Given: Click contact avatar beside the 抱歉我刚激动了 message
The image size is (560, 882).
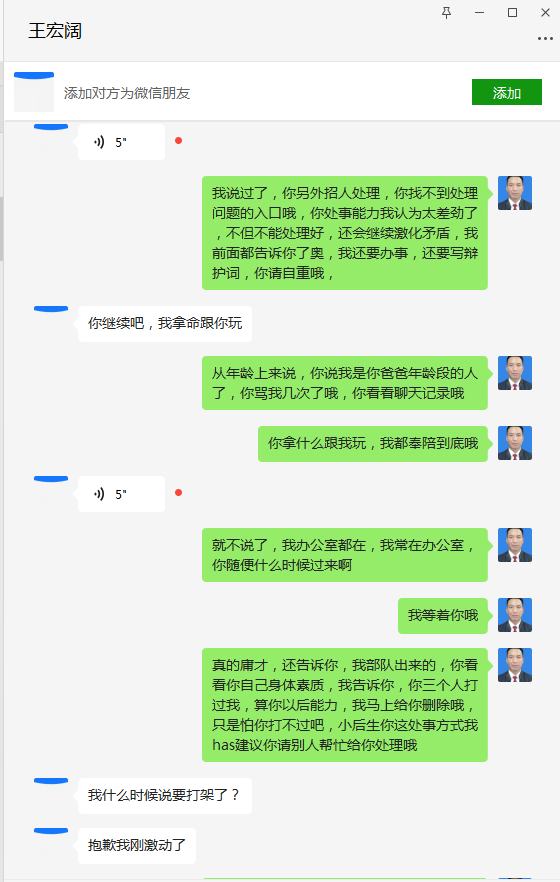Looking at the screenshot, I should (x=51, y=831).
